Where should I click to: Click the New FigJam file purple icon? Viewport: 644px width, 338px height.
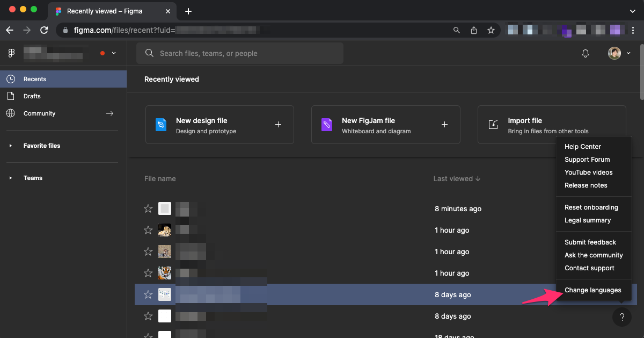(327, 125)
